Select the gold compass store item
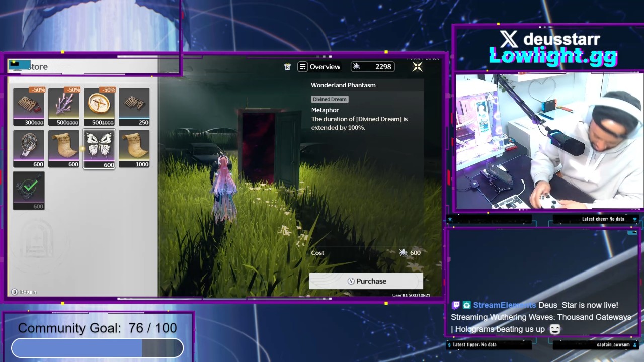The width and height of the screenshot is (644, 362). click(99, 107)
